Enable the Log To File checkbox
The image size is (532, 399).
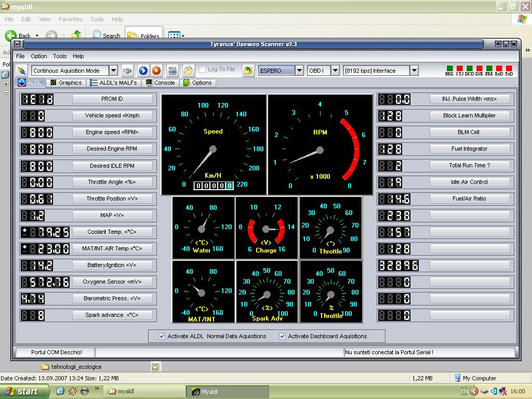tap(203, 70)
